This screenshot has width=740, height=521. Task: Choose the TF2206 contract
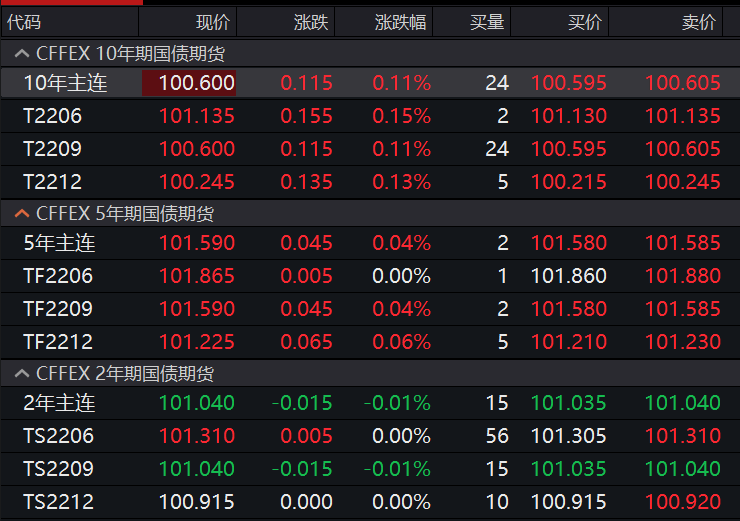[x=58, y=276]
